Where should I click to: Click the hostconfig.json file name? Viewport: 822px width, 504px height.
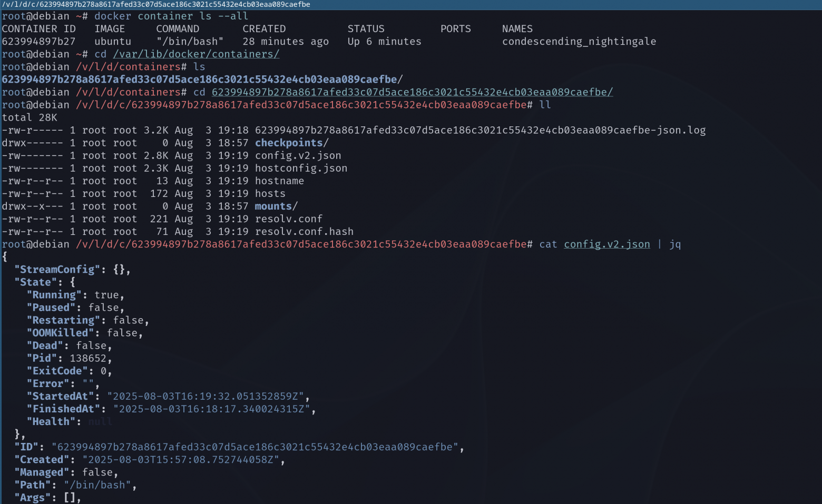[x=301, y=168]
